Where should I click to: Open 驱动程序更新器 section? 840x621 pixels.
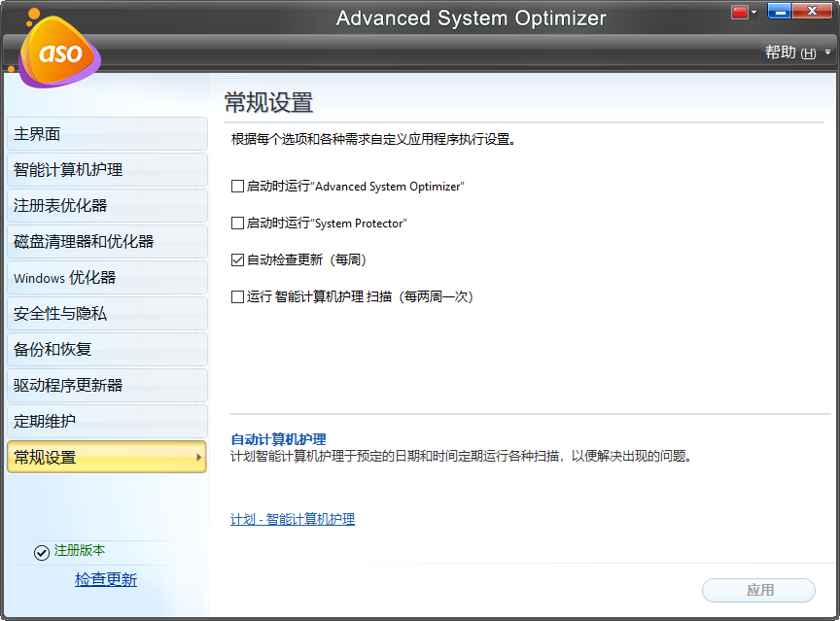coord(107,385)
